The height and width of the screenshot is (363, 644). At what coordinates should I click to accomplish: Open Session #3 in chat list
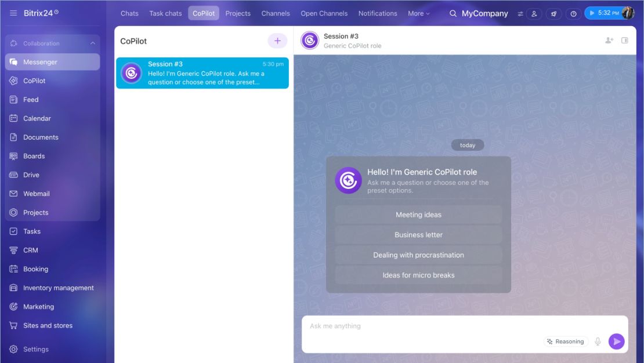click(202, 73)
